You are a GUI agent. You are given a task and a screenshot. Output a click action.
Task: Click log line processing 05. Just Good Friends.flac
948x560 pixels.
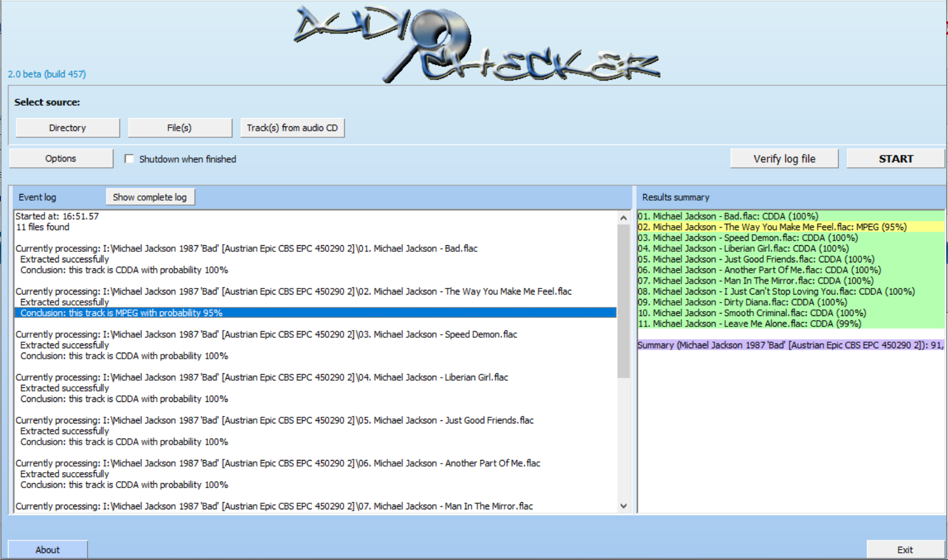[x=275, y=420]
